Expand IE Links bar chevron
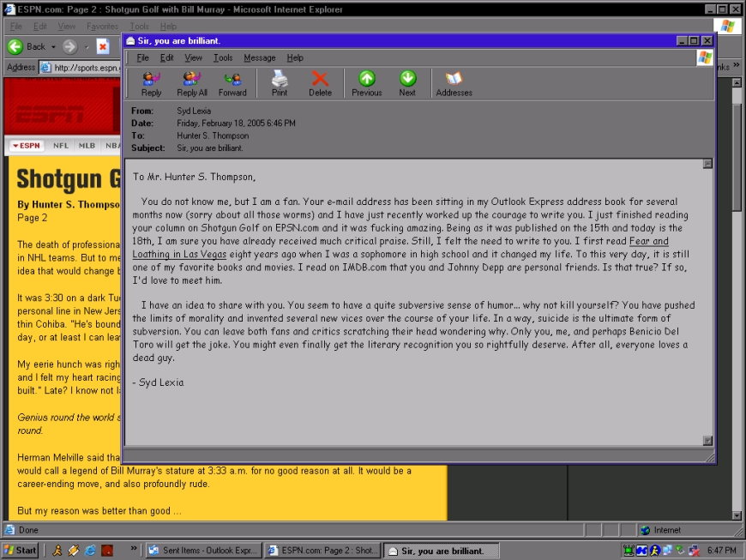The height and width of the screenshot is (560, 746). (x=737, y=64)
